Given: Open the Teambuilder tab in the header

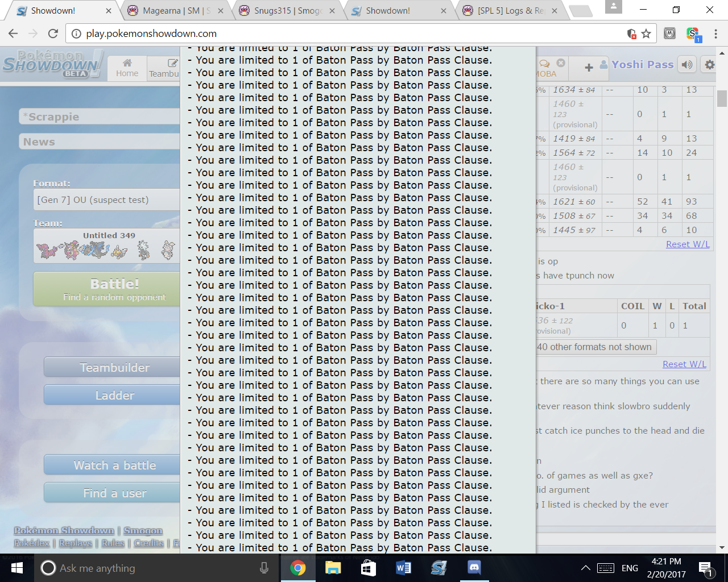Looking at the screenshot, I should (x=164, y=68).
